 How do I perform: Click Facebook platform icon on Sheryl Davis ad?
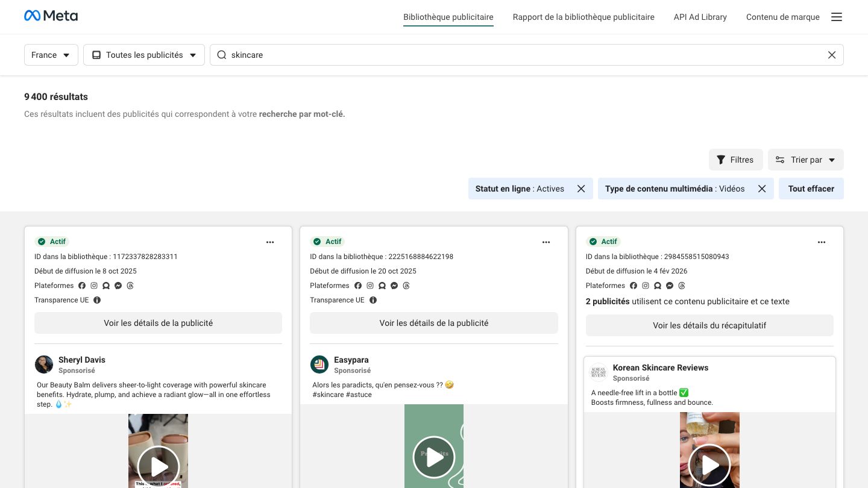tap(82, 286)
